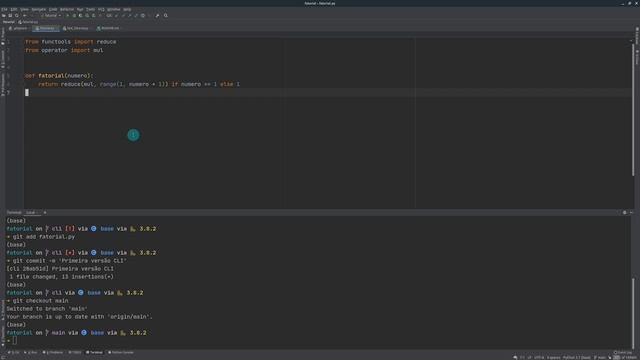Open the Event Log
The width and height of the screenshot is (640, 360).
point(623,352)
